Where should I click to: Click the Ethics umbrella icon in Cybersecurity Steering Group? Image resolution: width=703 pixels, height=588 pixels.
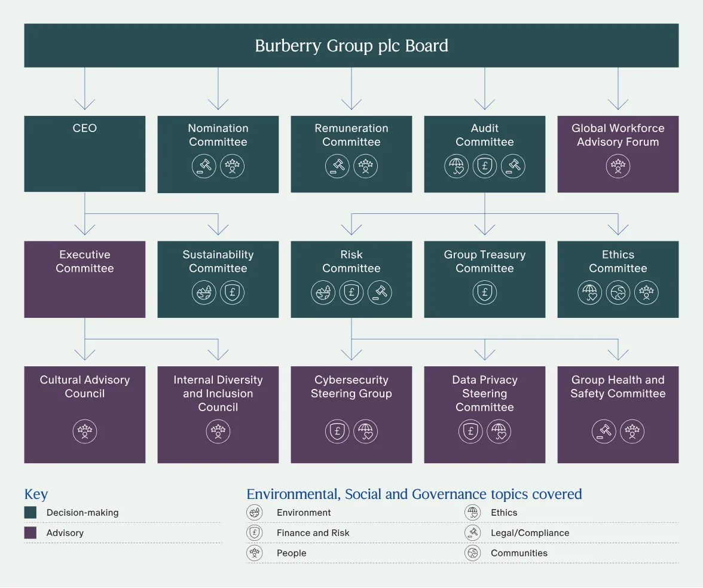[x=365, y=431]
